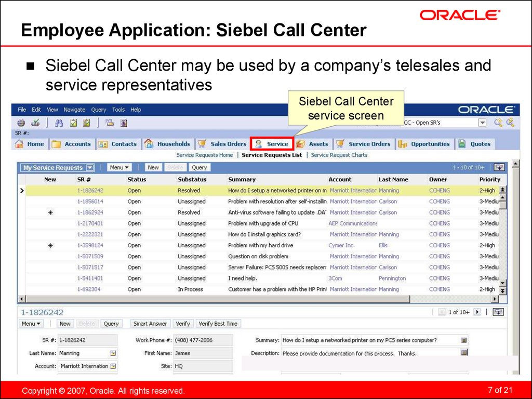Viewport: 532px width, 399px height.
Task: Click the First Name field showing James
Action: click(203, 353)
